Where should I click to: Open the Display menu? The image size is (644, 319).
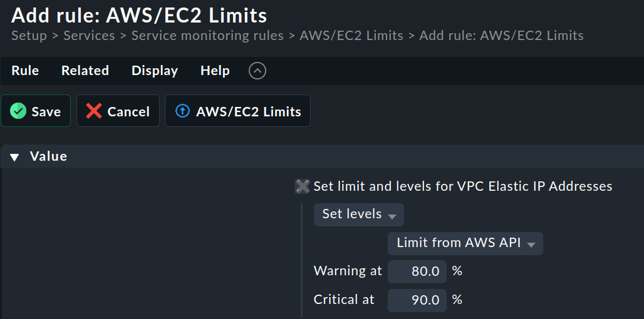pyautogui.click(x=155, y=71)
